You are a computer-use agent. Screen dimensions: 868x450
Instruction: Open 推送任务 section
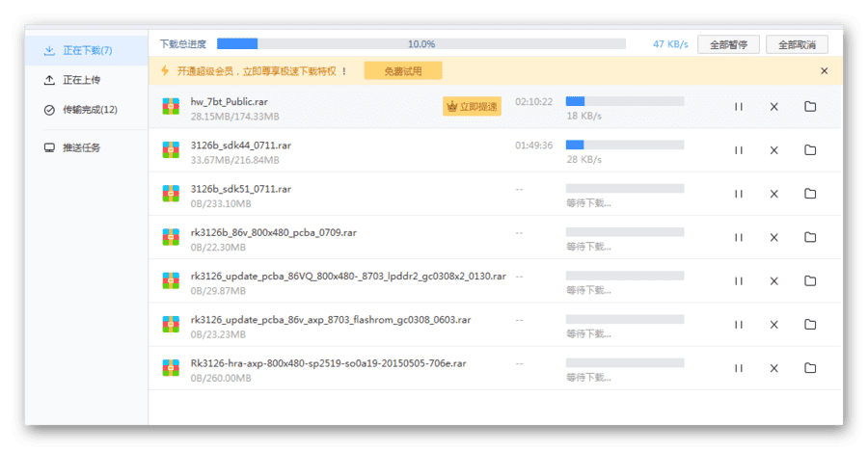pos(87,147)
